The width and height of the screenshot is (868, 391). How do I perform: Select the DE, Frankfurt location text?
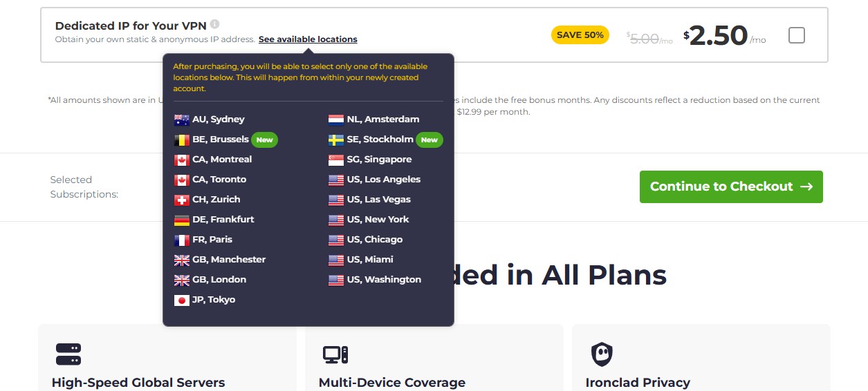pyautogui.click(x=223, y=220)
